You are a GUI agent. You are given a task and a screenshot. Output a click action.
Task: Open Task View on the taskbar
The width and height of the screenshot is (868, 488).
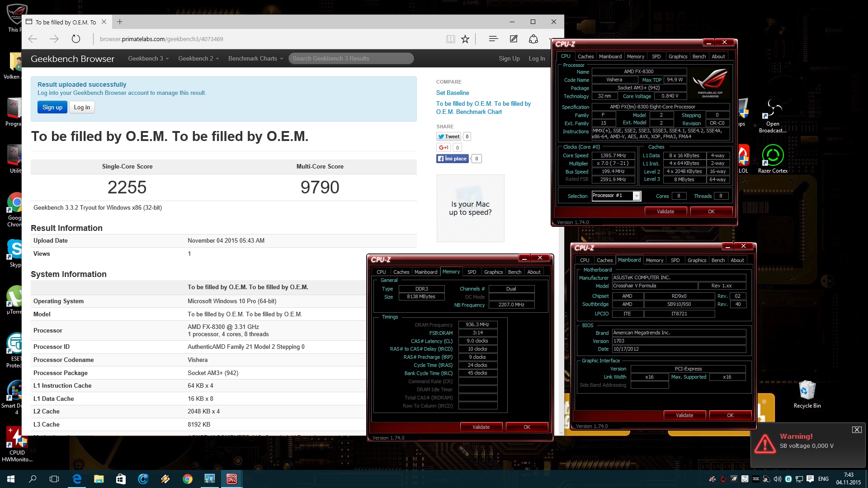coord(54,479)
